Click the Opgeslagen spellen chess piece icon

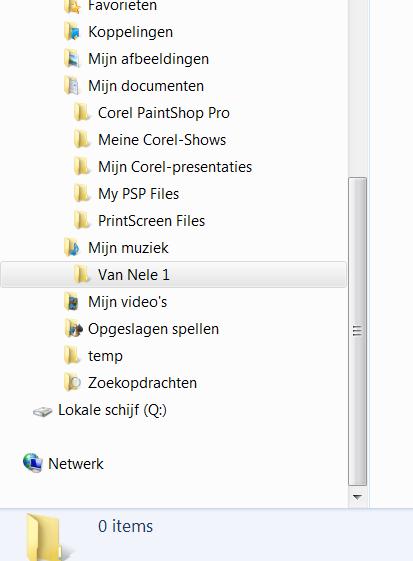pos(73,329)
